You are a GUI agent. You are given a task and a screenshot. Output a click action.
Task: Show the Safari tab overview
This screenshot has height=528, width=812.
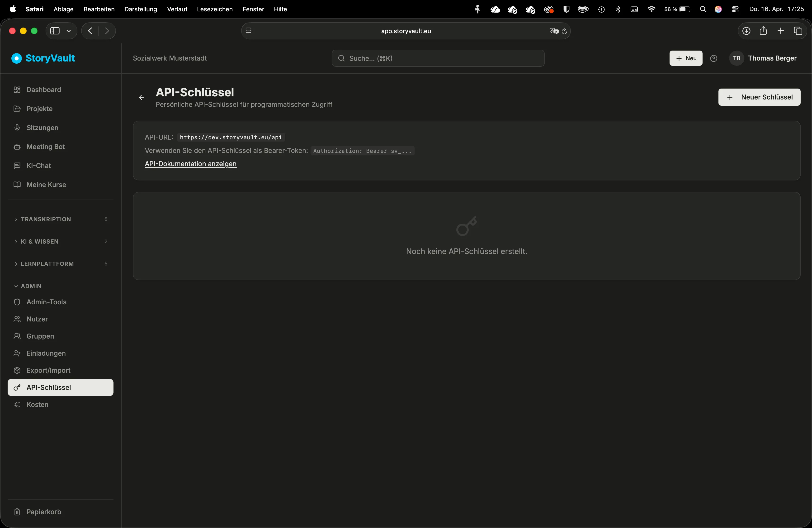point(798,31)
